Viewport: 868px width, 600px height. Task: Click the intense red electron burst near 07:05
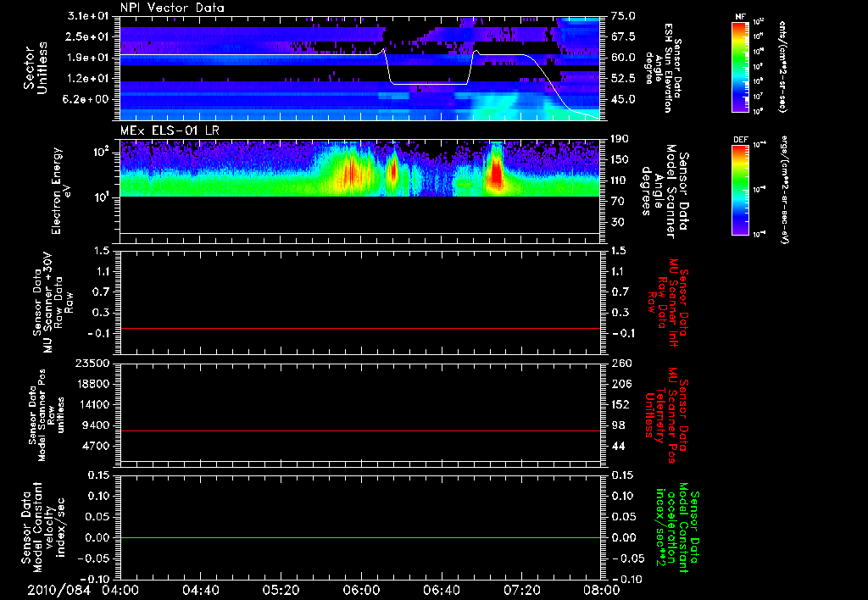496,173
